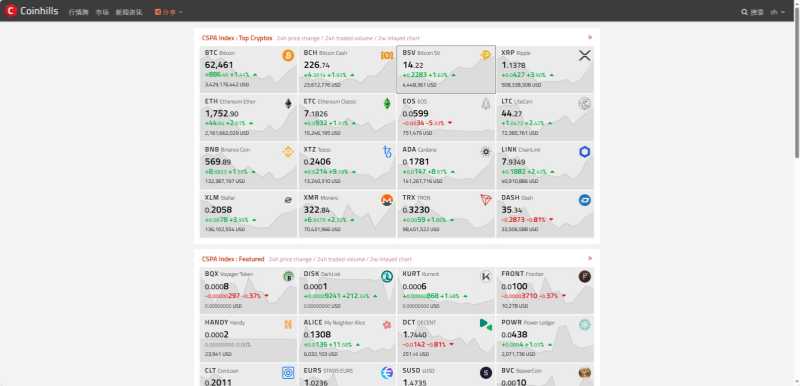
Task: Click the Bitcoin SV yellow icon
Action: pos(485,55)
